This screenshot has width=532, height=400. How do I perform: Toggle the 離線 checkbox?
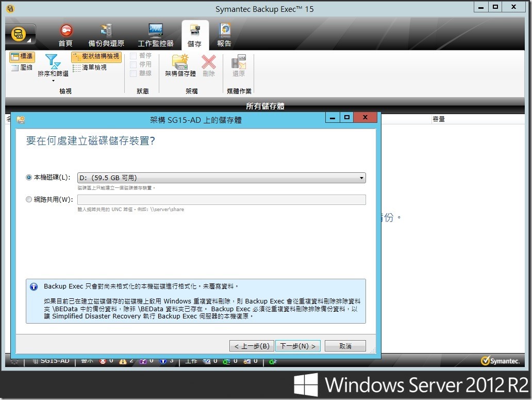(134, 73)
